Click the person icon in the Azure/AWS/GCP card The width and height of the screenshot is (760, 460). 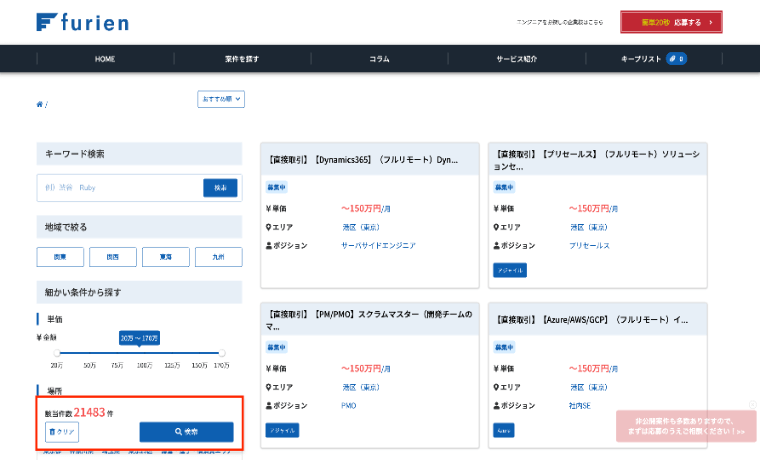coord(496,406)
